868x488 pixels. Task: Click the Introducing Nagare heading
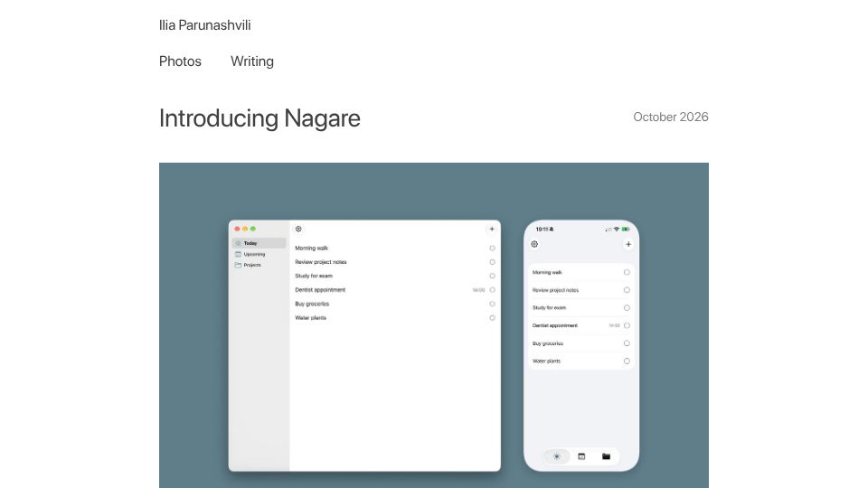point(259,118)
